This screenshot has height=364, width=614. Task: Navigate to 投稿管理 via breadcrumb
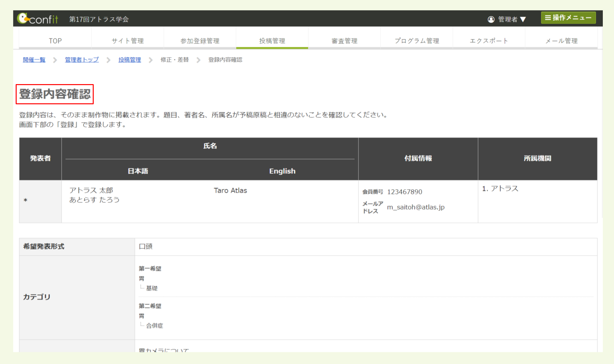[130, 60]
